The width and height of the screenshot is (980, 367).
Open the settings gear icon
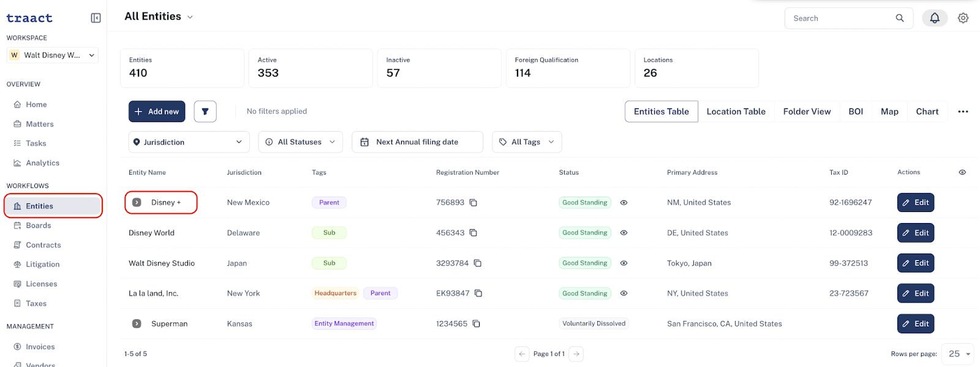(x=963, y=18)
